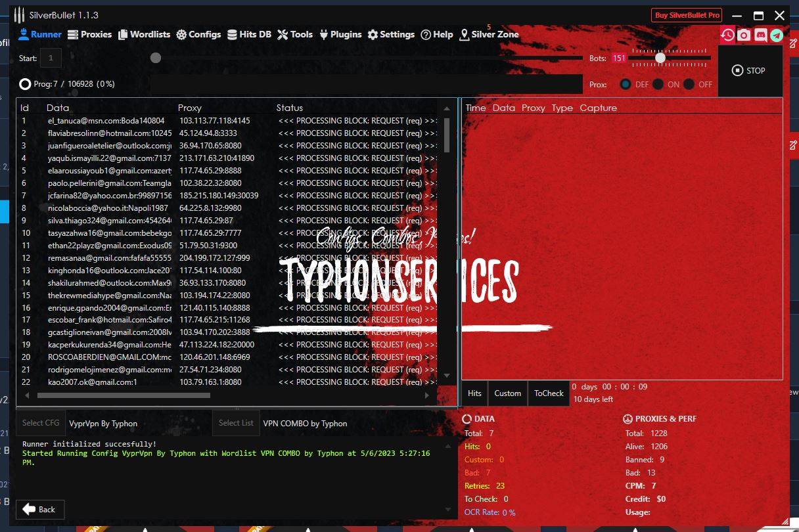The height and width of the screenshot is (532, 799).
Task: Click the Retries: 23 statistic
Action: click(485, 486)
